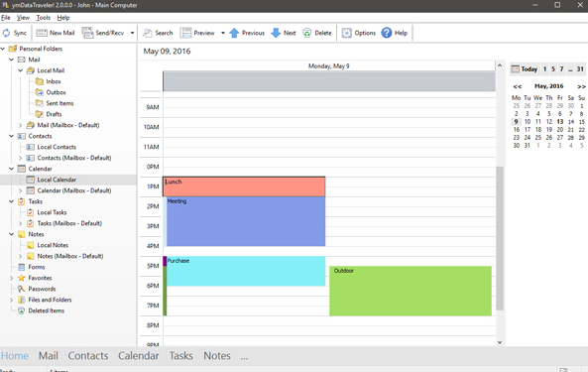Switch to 7-day calendar view
Viewport: 588px width, 372px height.
point(561,69)
